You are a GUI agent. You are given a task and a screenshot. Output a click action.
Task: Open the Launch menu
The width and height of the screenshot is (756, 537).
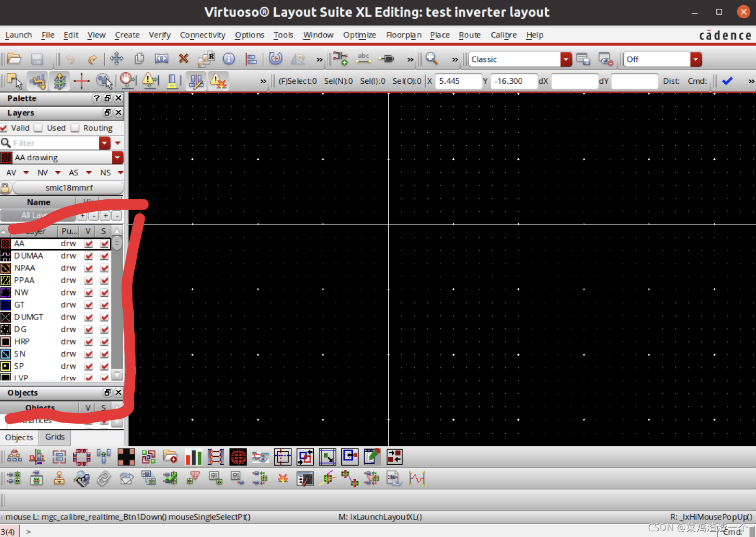tap(18, 35)
